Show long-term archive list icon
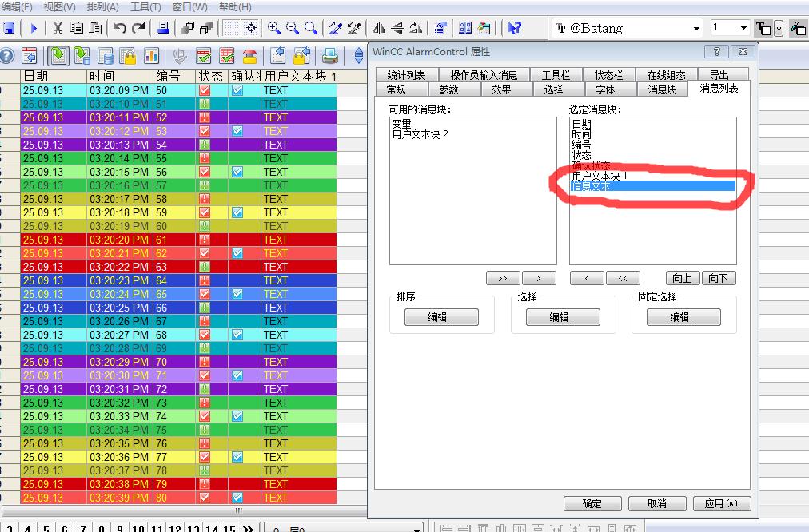Screen dimensions: 809x532 click(x=106, y=55)
